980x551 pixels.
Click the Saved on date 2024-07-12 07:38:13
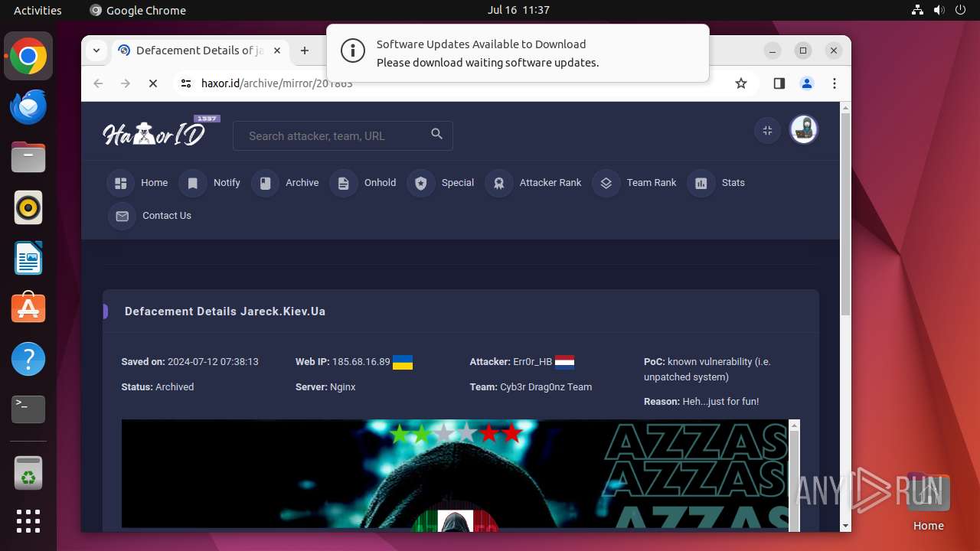coord(213,362)
